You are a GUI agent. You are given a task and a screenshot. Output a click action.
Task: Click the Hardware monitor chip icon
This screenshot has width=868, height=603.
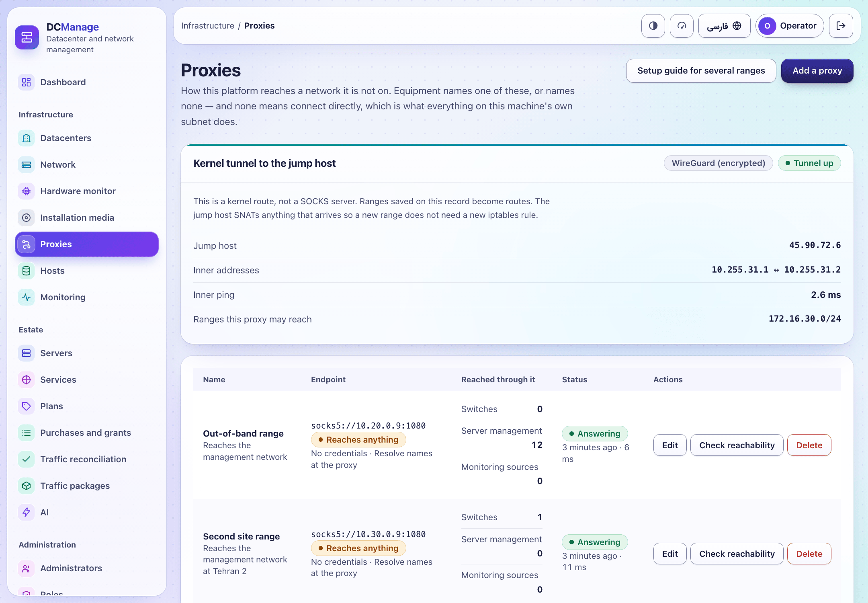pos(26,191)
